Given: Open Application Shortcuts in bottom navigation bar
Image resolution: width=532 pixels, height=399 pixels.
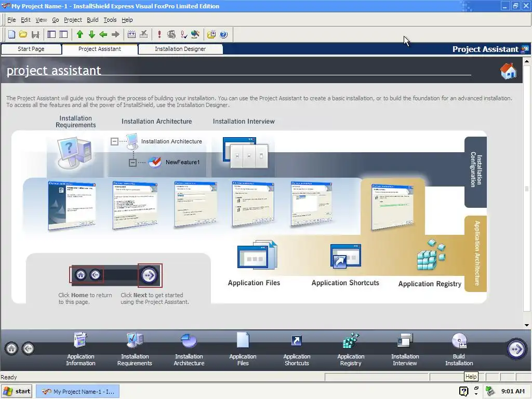Looking at the screenshot, I should point(297,350).
